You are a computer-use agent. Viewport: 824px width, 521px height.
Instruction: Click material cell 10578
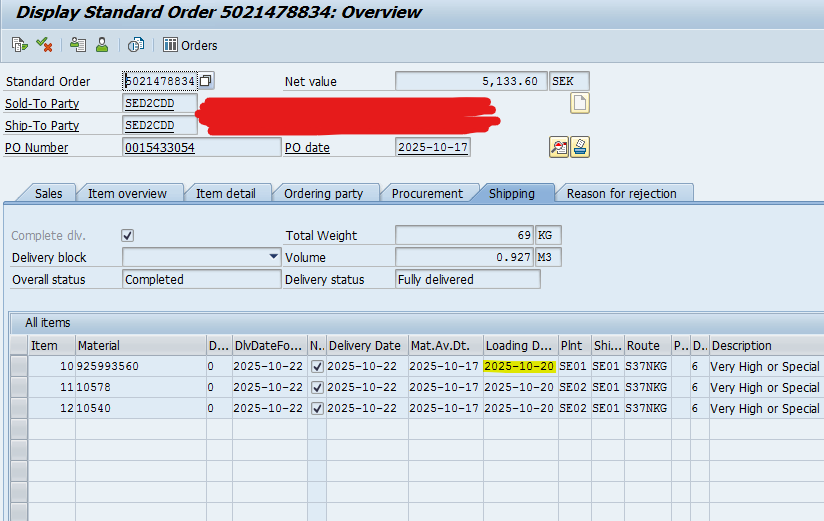[x=141, y=387]
